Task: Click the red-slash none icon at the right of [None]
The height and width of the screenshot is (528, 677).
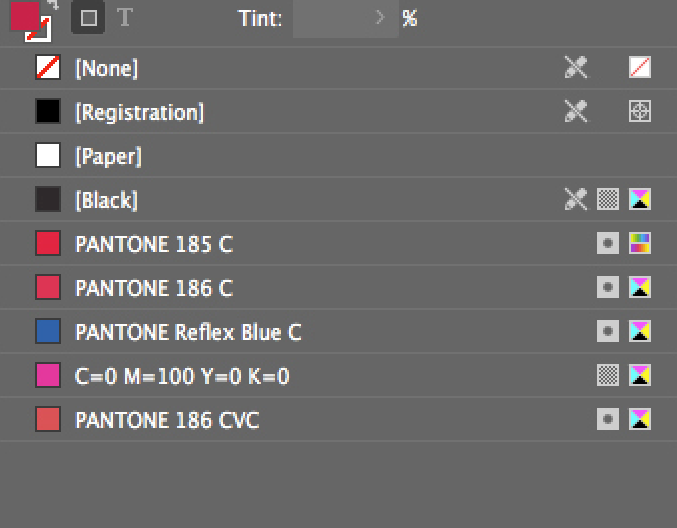Action: point(640,68)
